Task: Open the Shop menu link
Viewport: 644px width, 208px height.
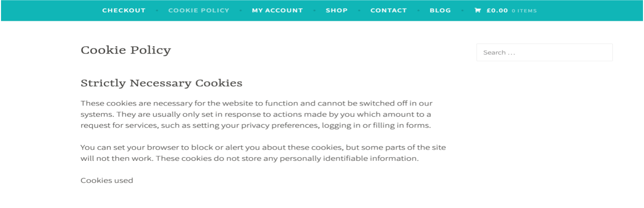Action: coord(337,10)
